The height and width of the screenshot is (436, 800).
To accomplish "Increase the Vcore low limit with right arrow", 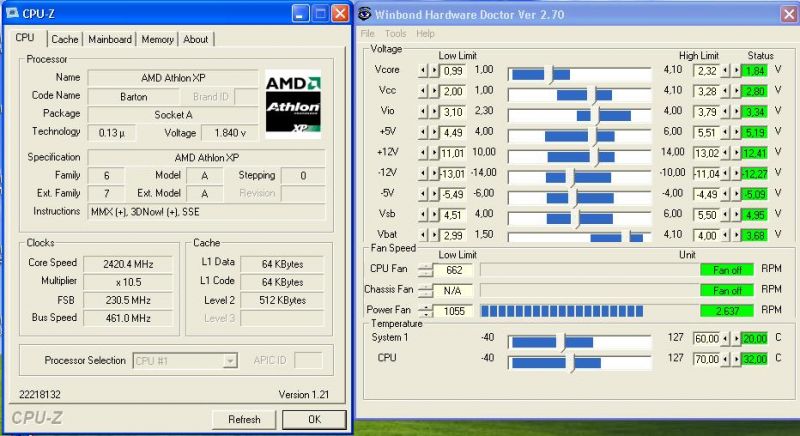I will click(434, 71).
